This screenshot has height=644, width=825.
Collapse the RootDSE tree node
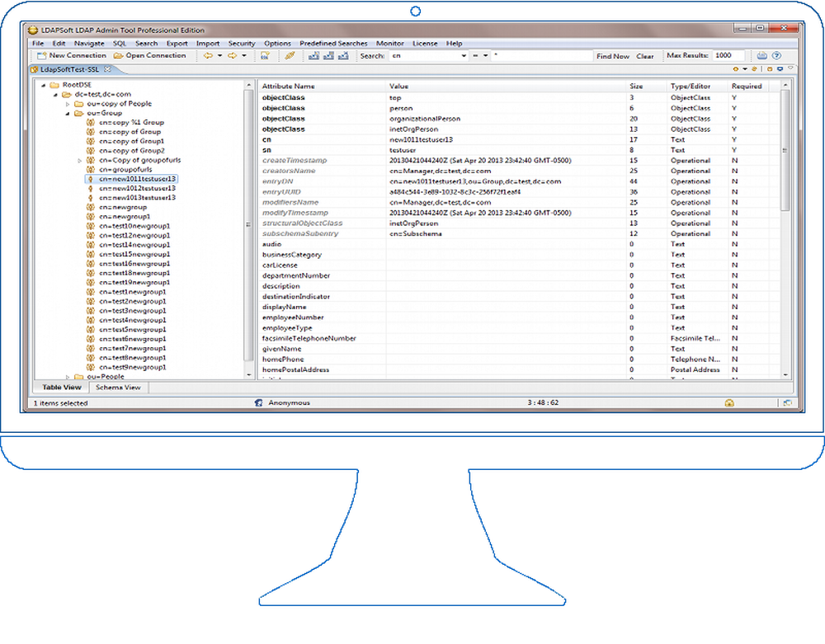(x=43, y=85)
